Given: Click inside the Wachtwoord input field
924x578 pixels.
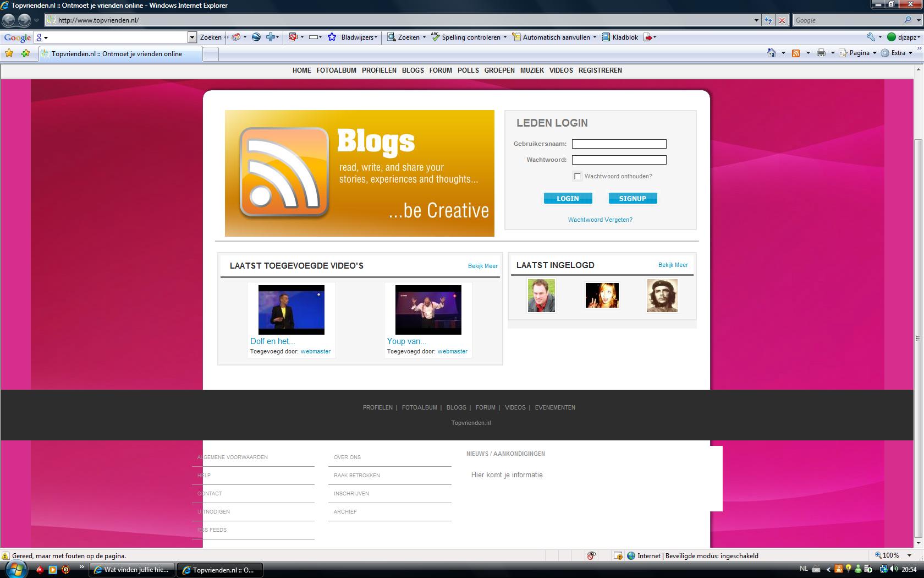Looking at the screenshot, I should pyautogui.click(x=619, y=160).
